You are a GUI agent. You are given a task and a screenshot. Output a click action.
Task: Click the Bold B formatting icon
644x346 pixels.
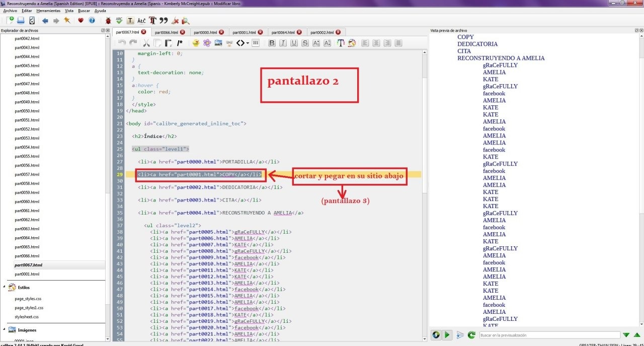tap(272, 43)
